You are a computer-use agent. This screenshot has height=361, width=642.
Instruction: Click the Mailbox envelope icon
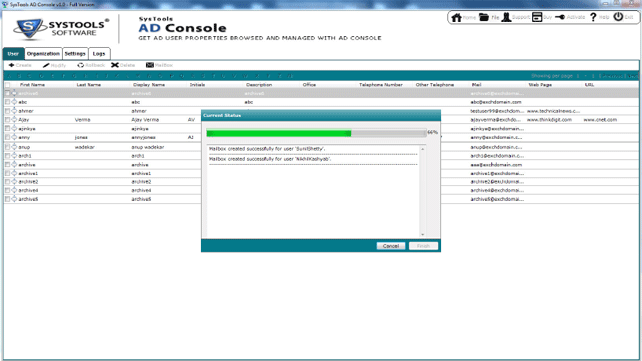coord(150,65)
